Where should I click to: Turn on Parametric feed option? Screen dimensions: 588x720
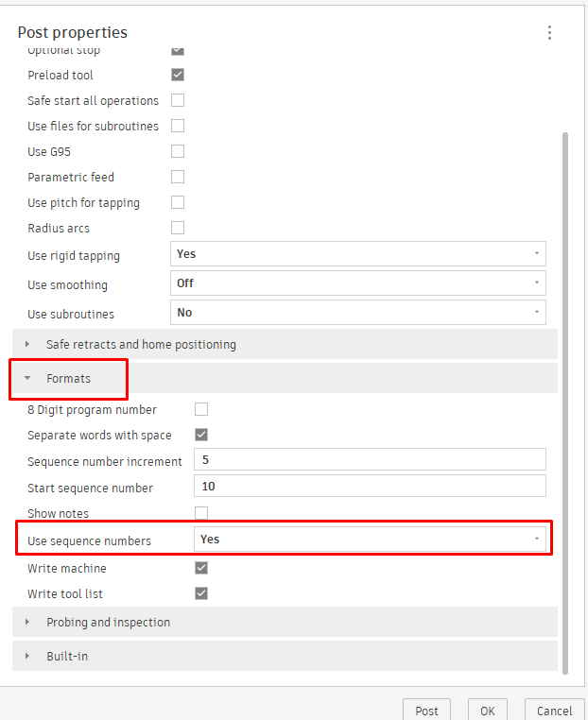coord(178,177)
